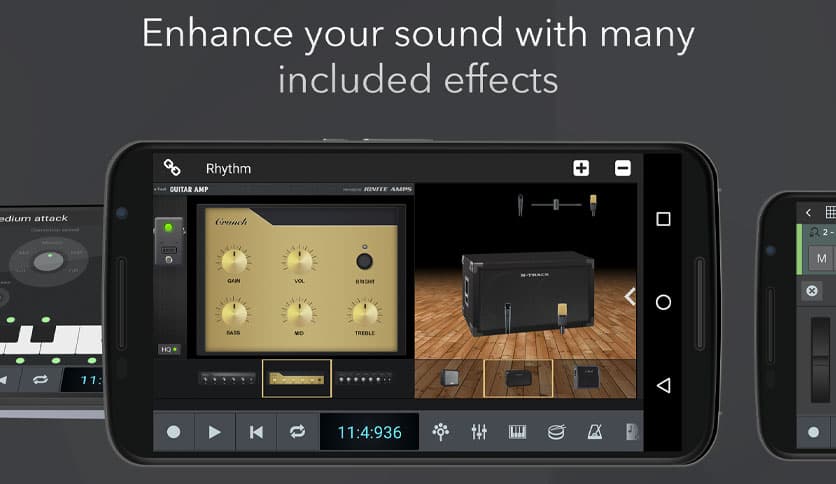Toggle the Bright switch on the amp
This screenshot has height=484, width=836.
tap(364, 261)
